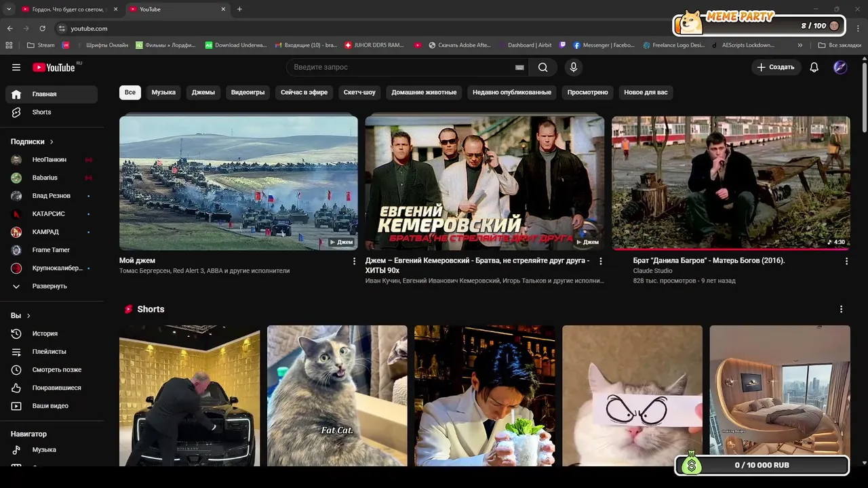Image resolution: width=868 pixels, height=488 pixels.
Task: Open the НеоПанкин channel subscription
Action: coord(52,159)
